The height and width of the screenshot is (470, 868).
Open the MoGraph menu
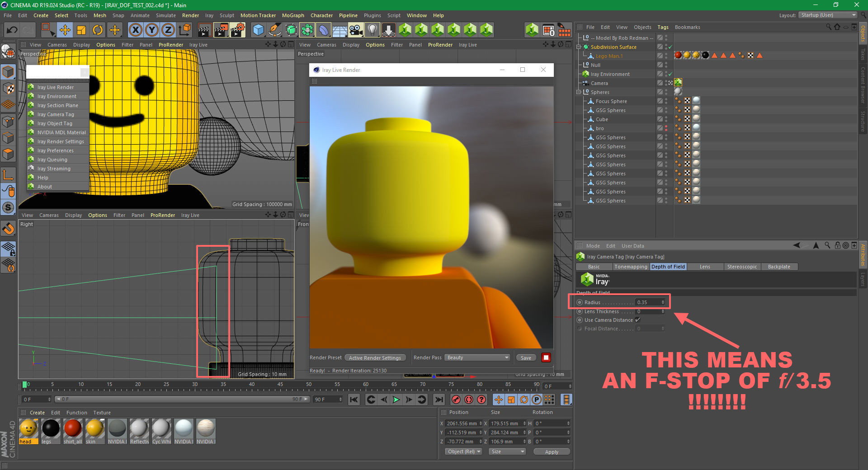293,15
